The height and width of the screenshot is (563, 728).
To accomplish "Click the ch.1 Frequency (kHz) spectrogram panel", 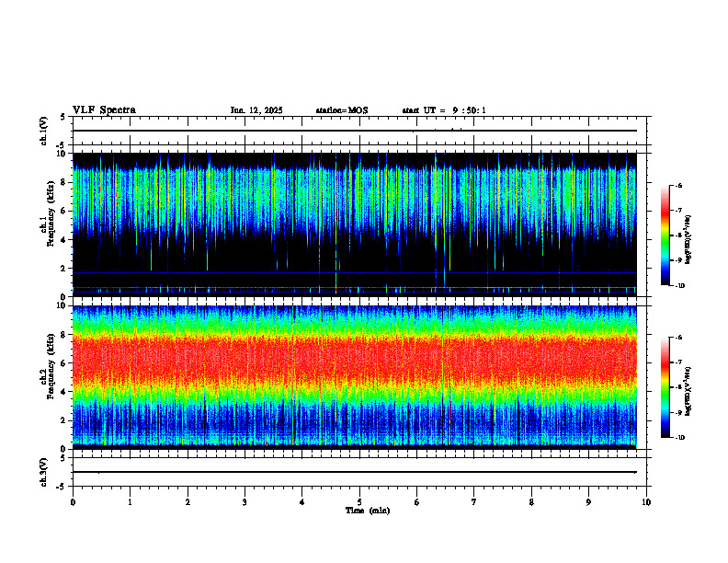I will [354, 224].
